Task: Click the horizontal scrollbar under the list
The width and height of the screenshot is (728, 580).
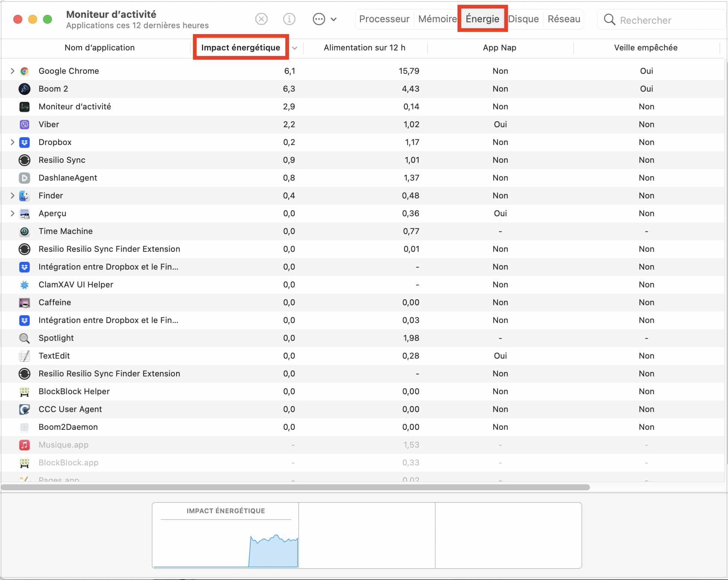Action: coord(295,487)
